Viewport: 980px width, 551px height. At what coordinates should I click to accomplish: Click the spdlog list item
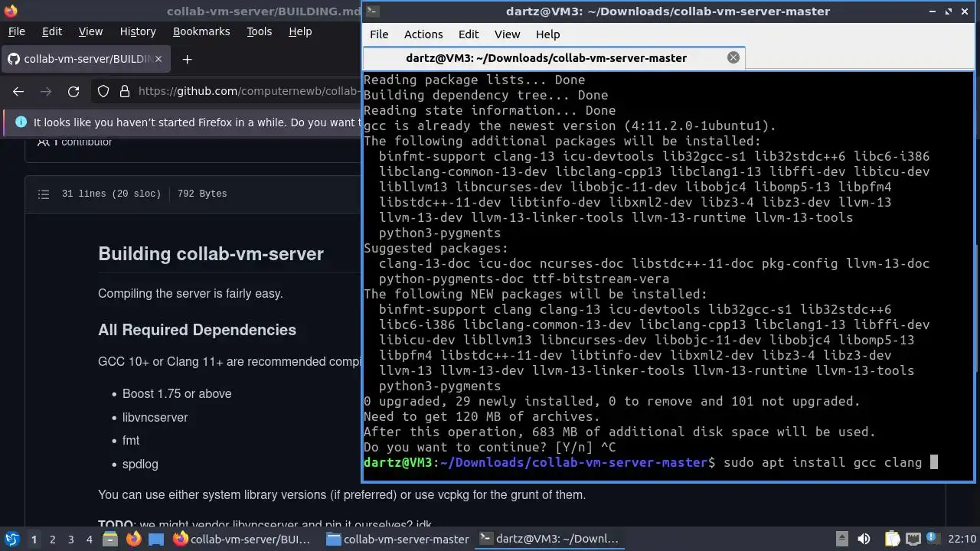(x=140, y=464)
